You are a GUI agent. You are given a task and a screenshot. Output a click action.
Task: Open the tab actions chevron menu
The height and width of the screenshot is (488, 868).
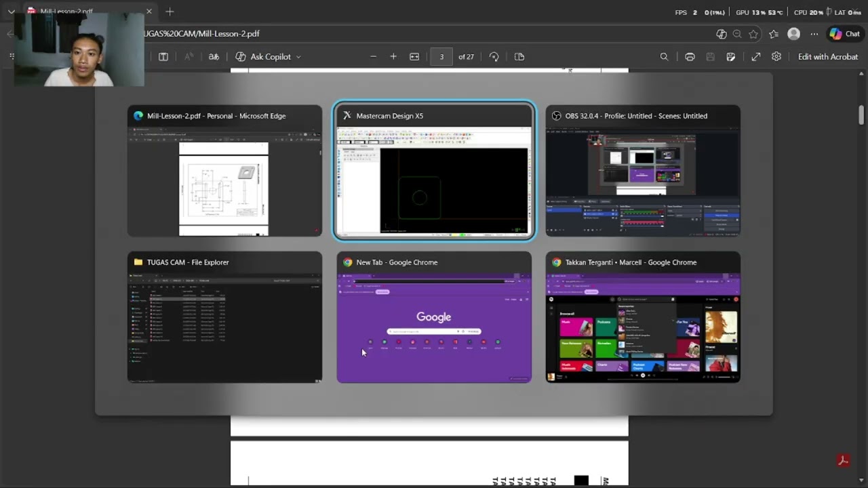11,12
